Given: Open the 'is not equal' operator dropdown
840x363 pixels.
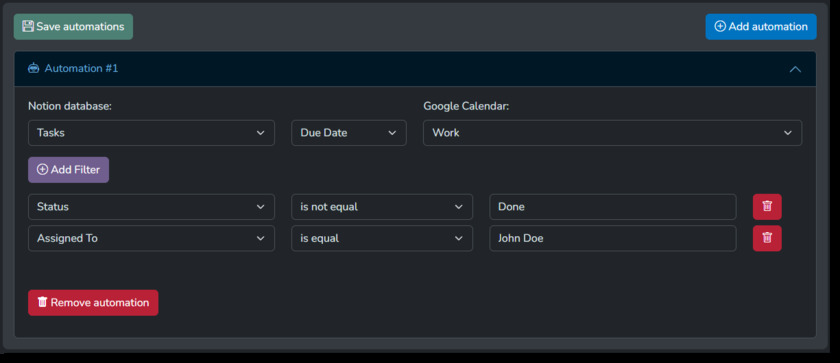Looking at the screenshot, I should click(x=382, y=207).
